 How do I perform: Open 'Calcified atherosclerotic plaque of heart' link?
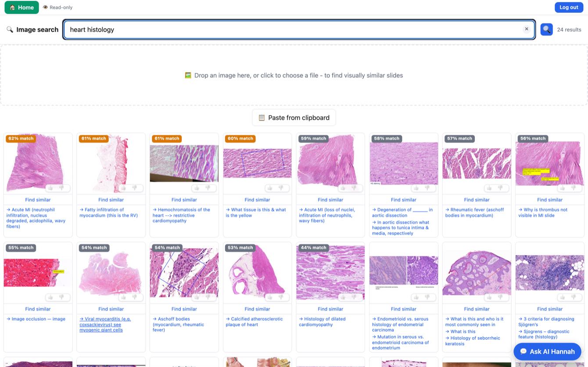[x=255, y=322]
